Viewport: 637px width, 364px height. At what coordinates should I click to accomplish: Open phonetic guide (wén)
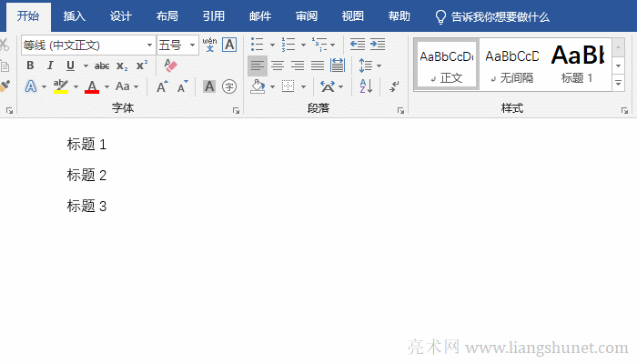pyautogui.click(x=209, y=45)
